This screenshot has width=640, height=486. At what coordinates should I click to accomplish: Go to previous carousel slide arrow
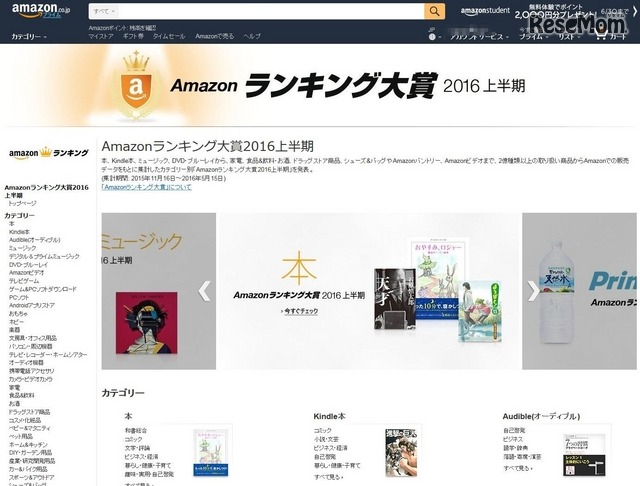click(x=204, y=291)
